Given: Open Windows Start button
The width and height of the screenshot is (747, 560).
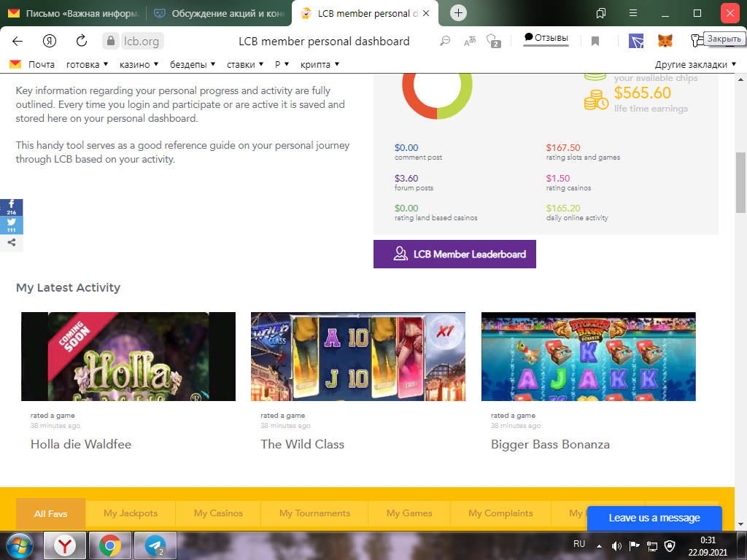Looking at the screenshot, I should [x=19, y=545].
